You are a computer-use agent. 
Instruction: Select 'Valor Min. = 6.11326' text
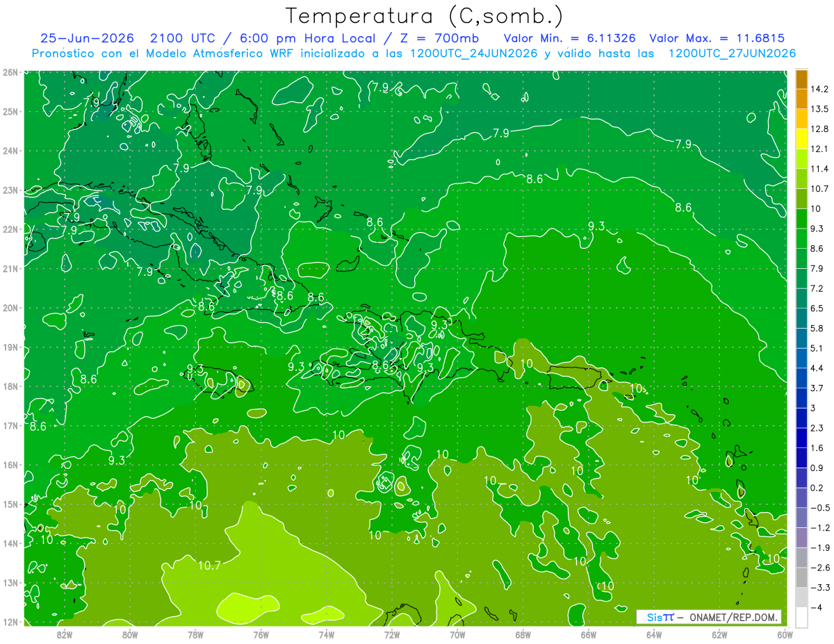point(570,38)
